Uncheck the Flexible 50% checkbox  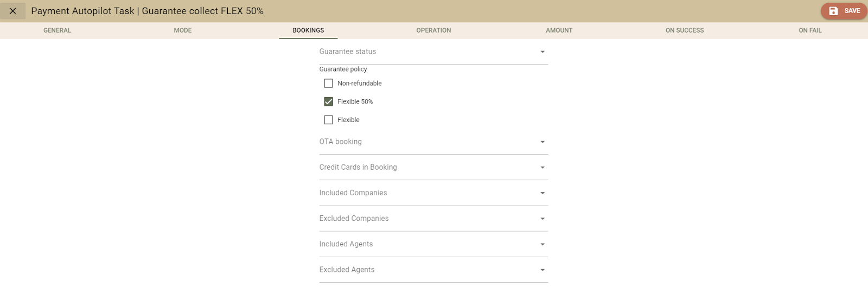329,101
